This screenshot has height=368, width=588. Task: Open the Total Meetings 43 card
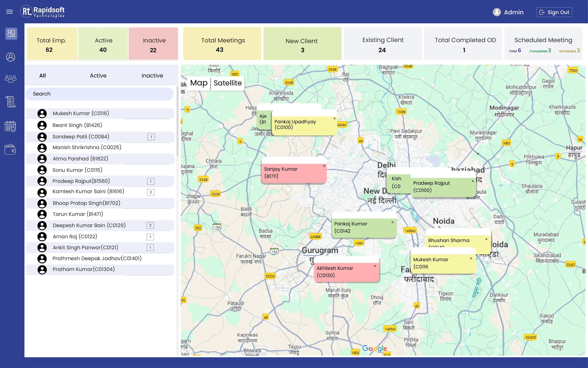tap(222, 44)
